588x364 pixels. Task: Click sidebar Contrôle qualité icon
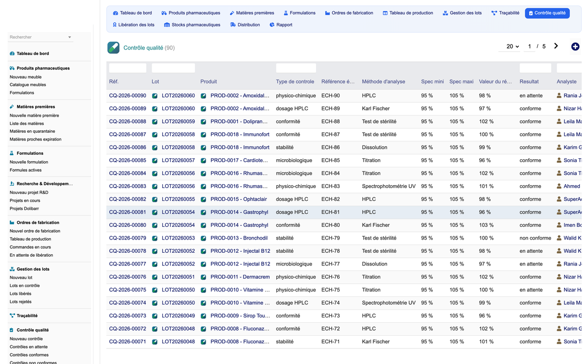click(12, 330)
